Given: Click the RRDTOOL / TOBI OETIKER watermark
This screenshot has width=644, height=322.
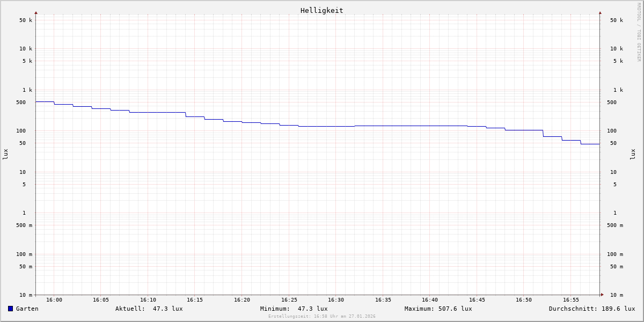Looking at the screenshot, I should coord(639,32).
